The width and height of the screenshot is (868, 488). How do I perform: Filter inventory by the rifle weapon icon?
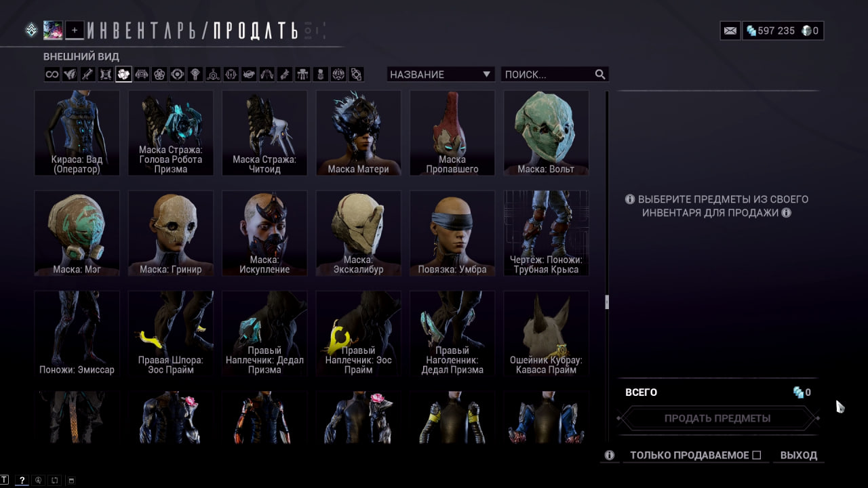pos(87,75)
